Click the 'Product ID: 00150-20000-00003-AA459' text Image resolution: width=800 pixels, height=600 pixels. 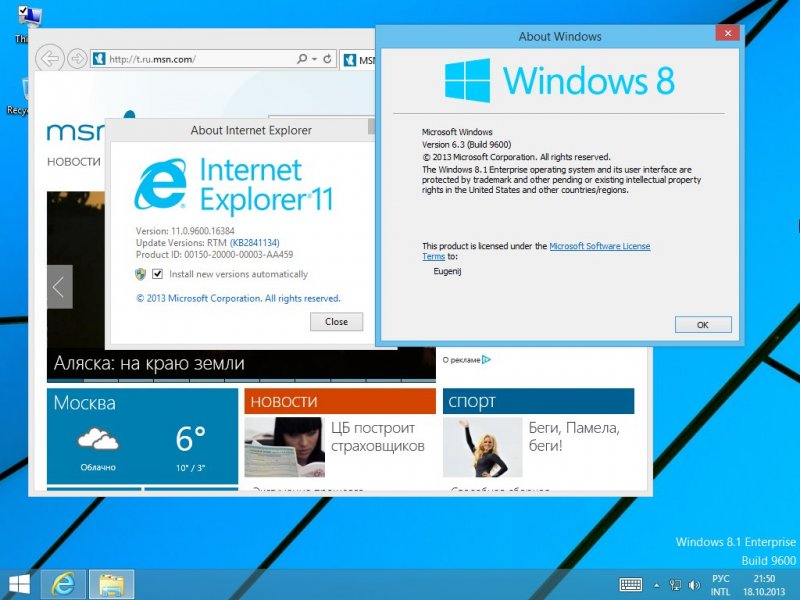[214, 255]
